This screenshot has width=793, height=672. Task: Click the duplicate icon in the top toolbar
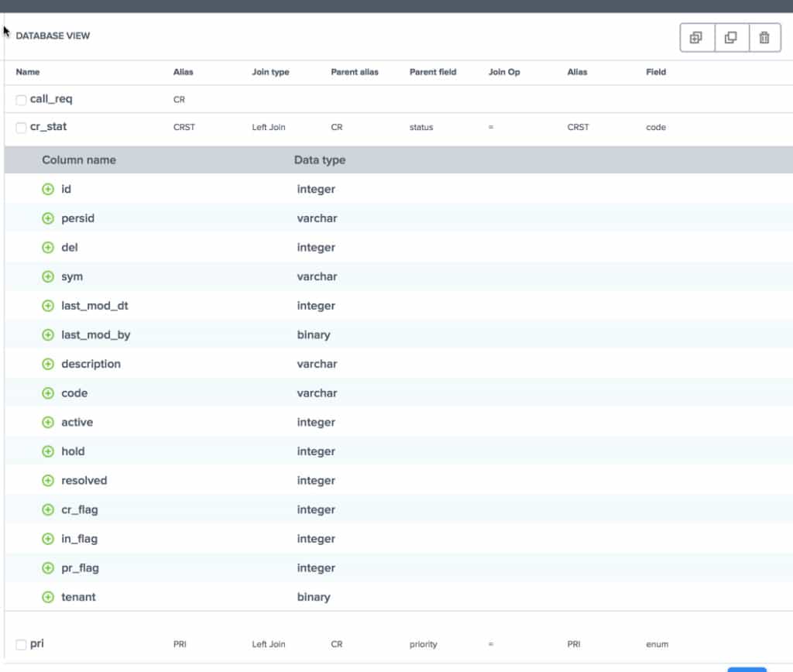[730, 36]
